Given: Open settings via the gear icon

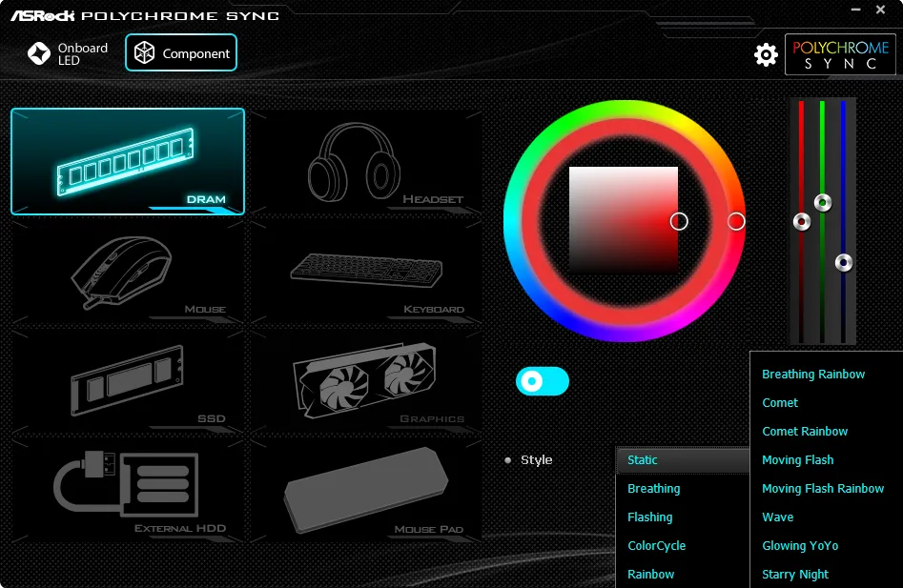Looking at the screenshot, I should tap(766, 55).
